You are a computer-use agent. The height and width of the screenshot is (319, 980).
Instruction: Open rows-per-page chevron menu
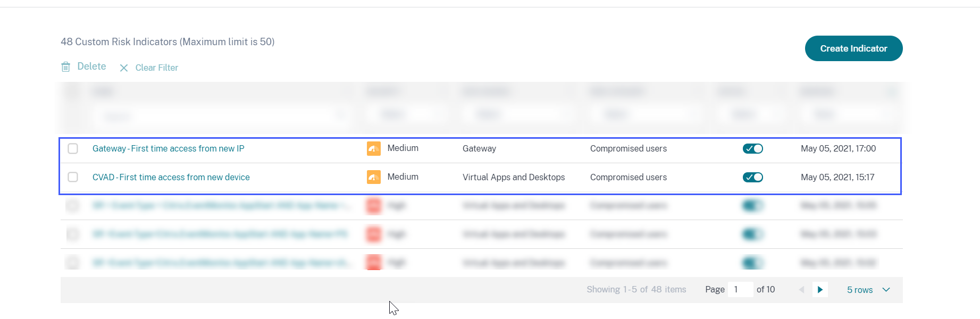click(886, 290)
